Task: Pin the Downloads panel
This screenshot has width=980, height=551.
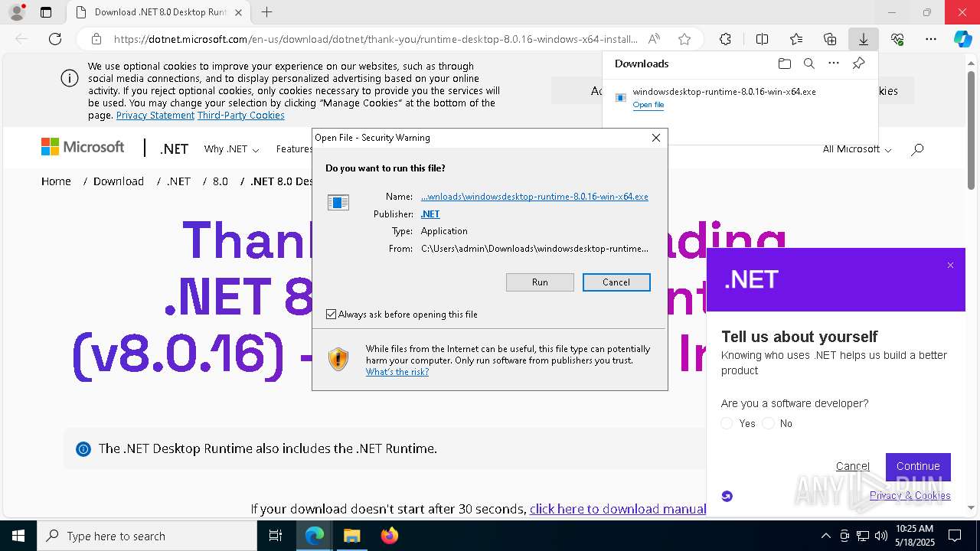Action: [x=858, y=64]
